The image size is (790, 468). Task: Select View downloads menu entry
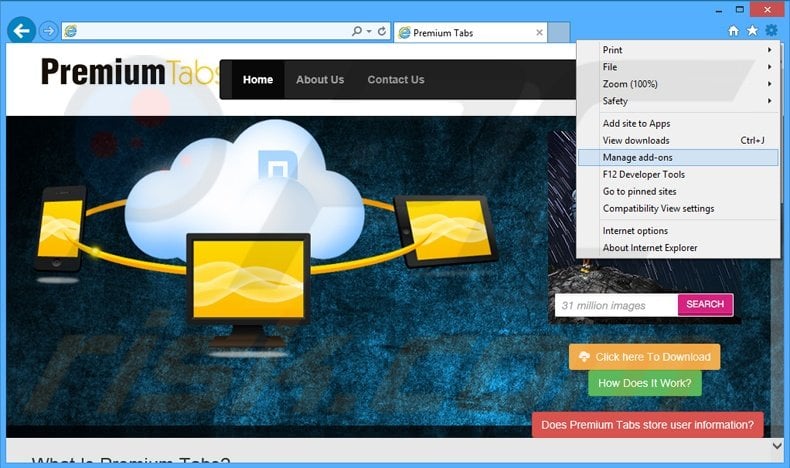[678, 141]
